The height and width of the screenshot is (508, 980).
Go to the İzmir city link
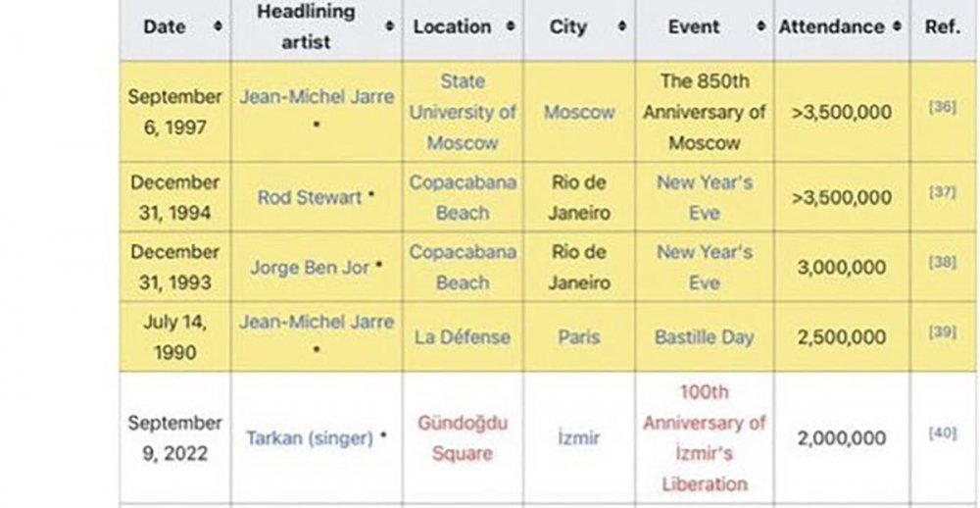[578, 438]
